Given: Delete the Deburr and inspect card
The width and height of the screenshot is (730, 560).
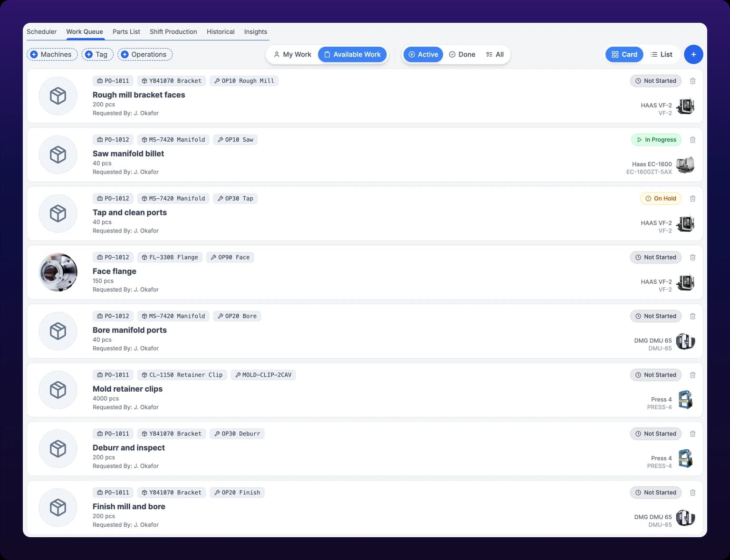Looking at the screenshot, I should pos(692,434).
